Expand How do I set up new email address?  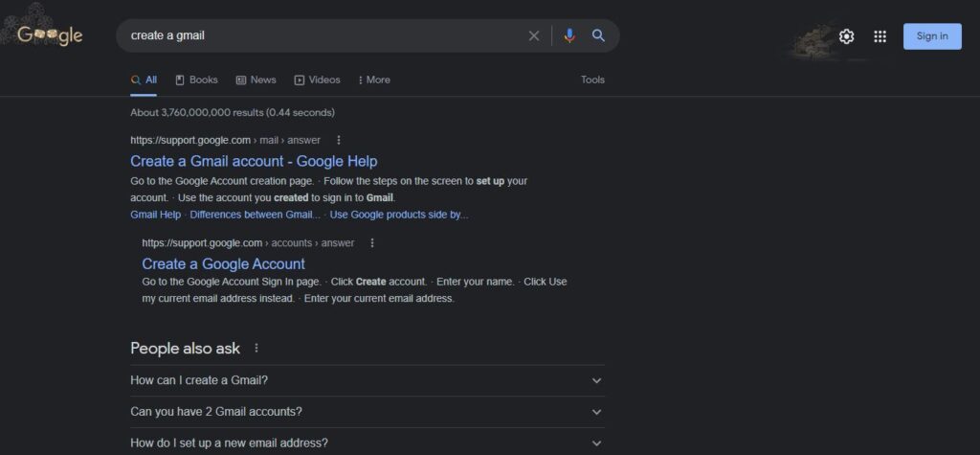coord(367,443)
